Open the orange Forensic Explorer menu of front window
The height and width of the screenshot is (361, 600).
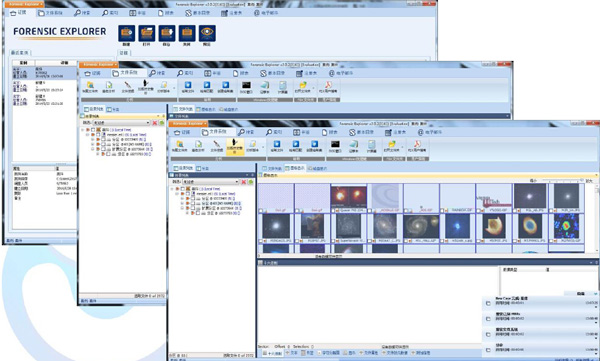(188, 124)
